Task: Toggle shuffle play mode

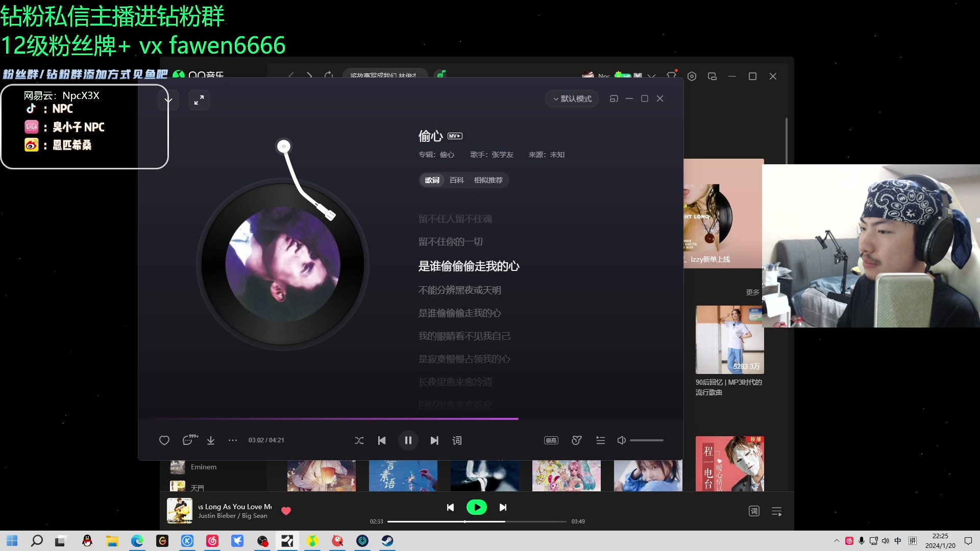Action: click(359, 440)
